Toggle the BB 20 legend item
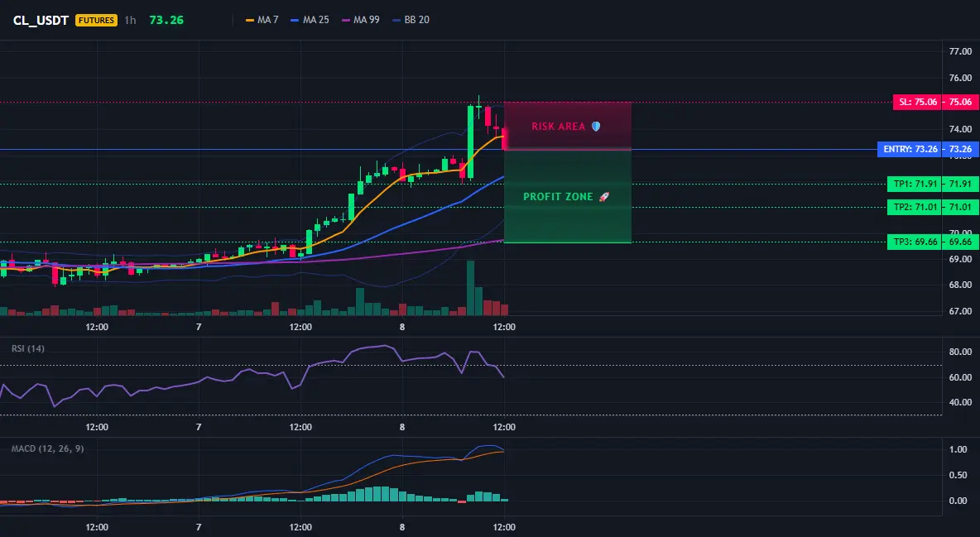Viewport: 980px width, 537px height. point(411,20)
